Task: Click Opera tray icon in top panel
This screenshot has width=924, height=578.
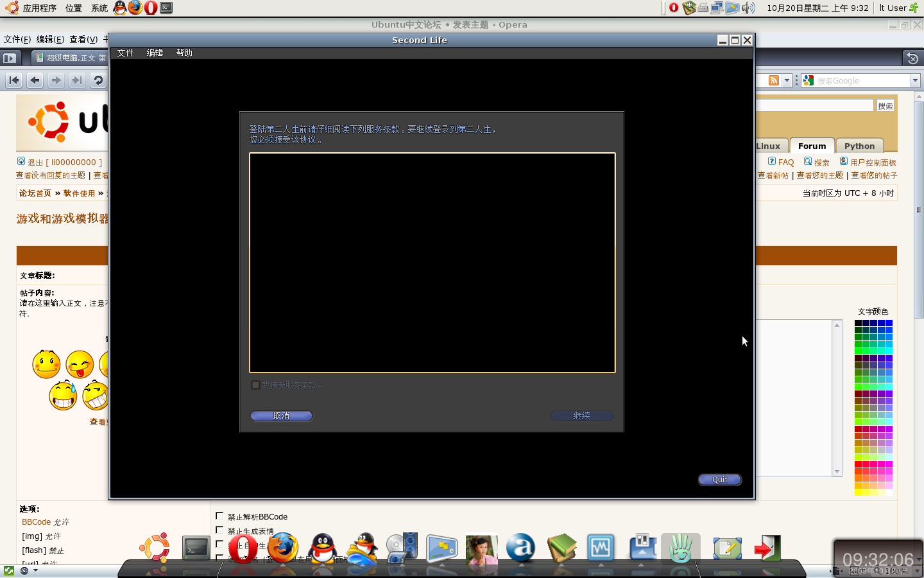Action: point(674,8)
